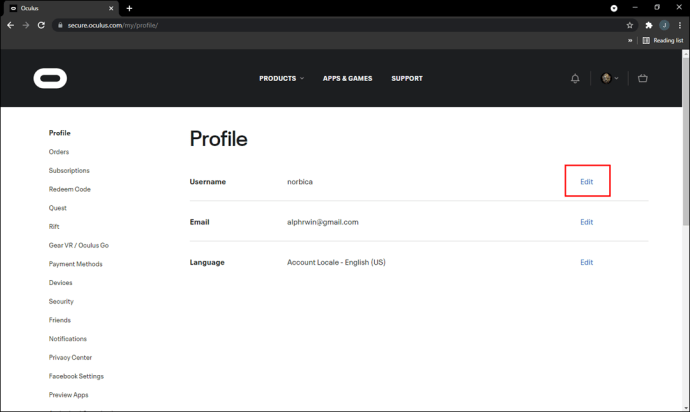690x412 pixels.
Task: Show hidden bookmarks chevron
Action: click(630, 40)
